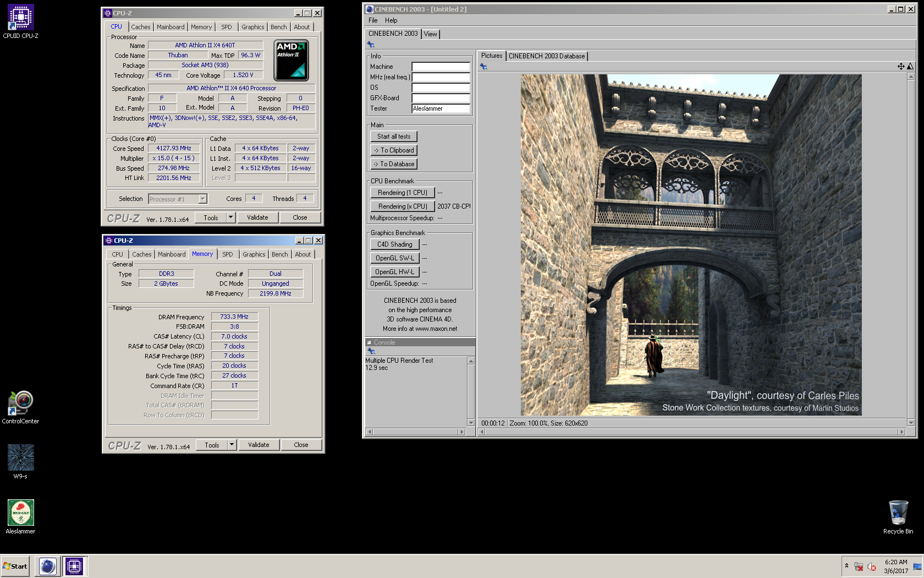Switch to CPU tab in bottom CPU-Z window
924x578 pixels.
[118, 254]
